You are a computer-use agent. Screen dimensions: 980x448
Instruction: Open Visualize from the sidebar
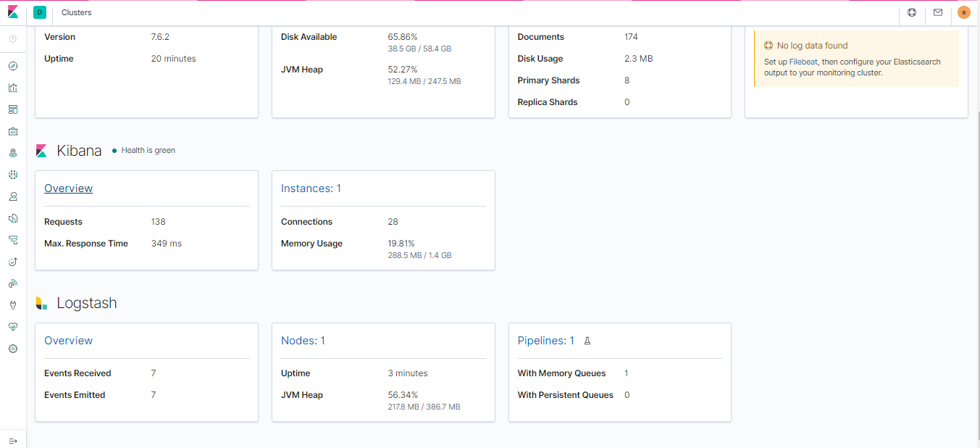tap(13, 88)
